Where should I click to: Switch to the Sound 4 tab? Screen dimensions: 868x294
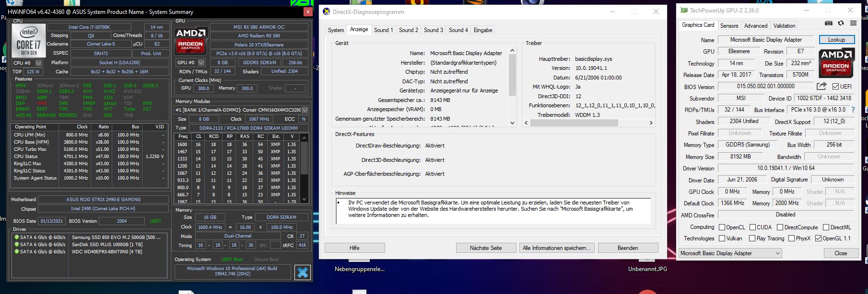(x=458, y=30)
